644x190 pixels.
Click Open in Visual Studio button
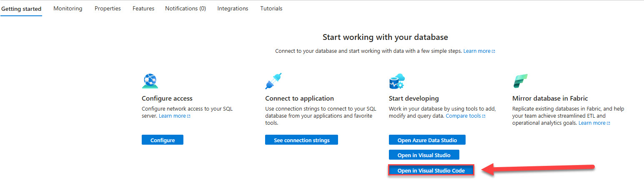pos(423,155)
